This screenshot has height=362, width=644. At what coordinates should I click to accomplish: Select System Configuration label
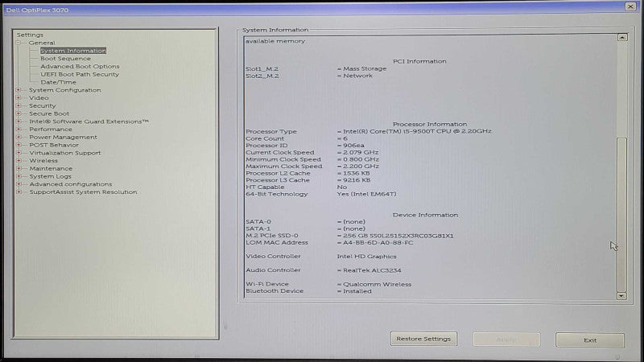(65, 90)
